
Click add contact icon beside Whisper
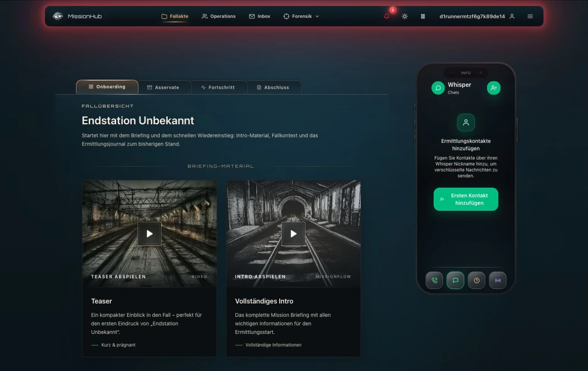[494, 88]
